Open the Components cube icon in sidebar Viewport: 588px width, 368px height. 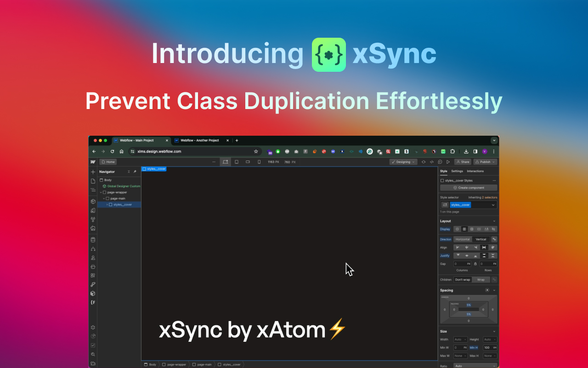pyautogui.click(x=93, y=201)
